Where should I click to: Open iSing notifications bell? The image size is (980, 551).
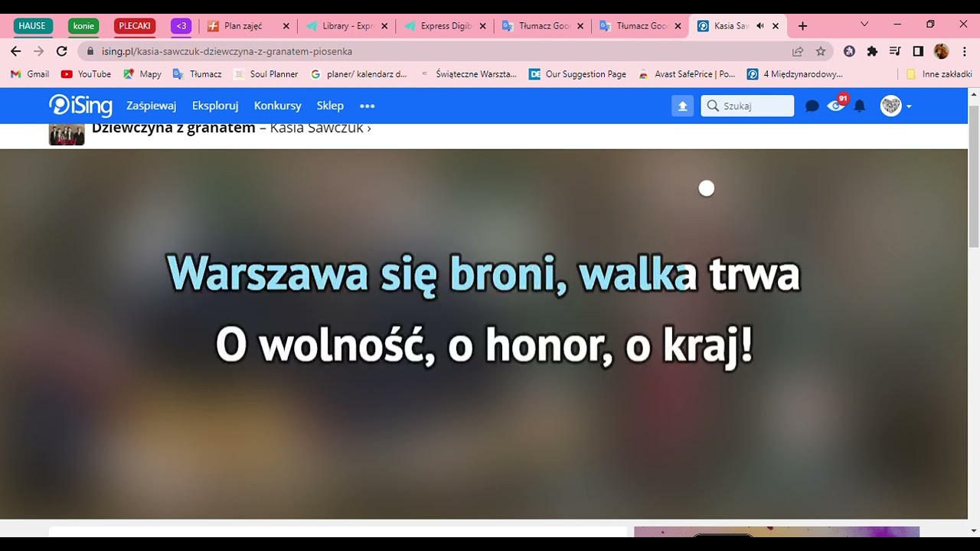[x=860, y=106]
